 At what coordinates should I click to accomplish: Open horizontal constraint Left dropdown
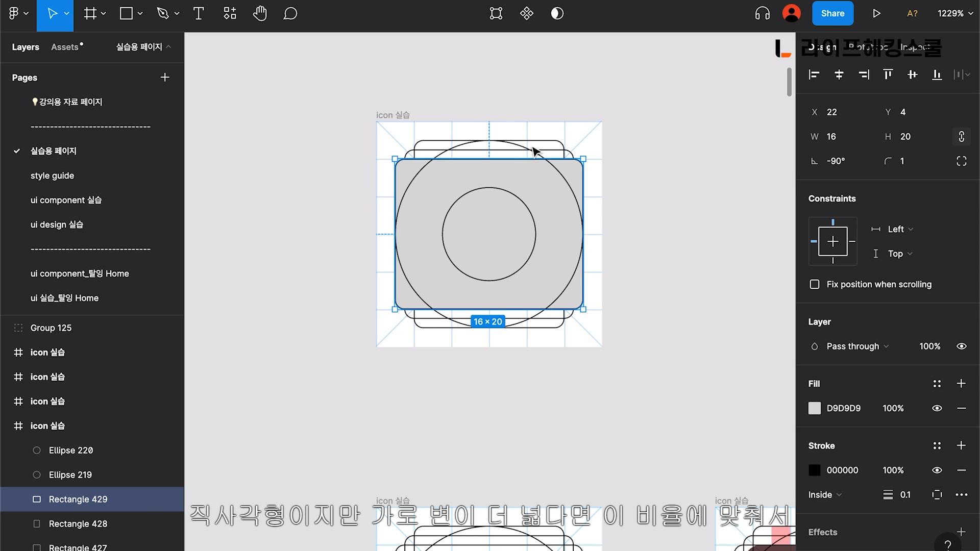900,229
